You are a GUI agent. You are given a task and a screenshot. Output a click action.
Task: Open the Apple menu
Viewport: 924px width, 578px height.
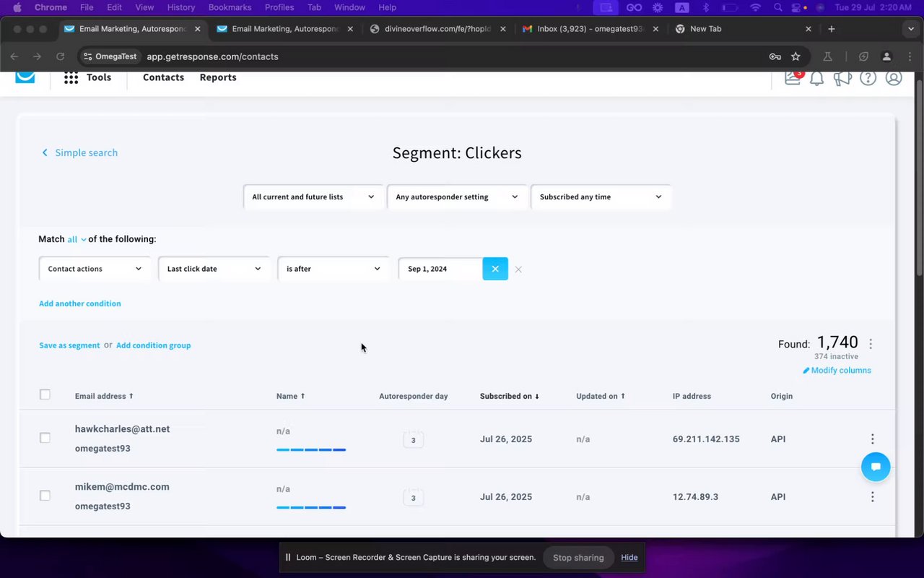[17, 7]
